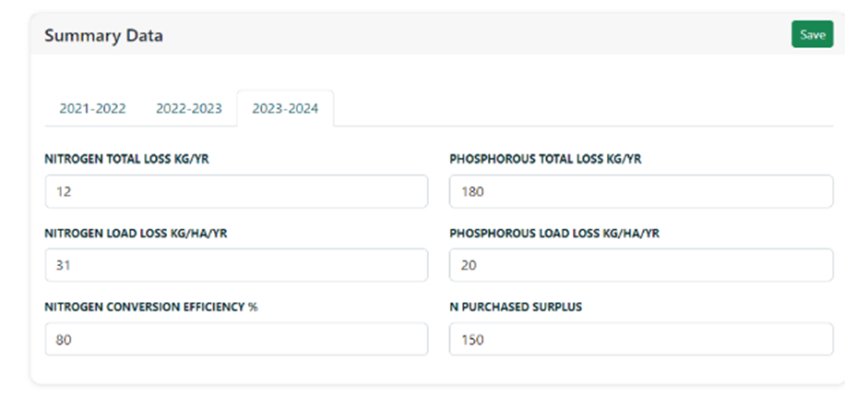Click the Nitrogen Load Loss KG/HA/YR label

click(x=136, y=234)
